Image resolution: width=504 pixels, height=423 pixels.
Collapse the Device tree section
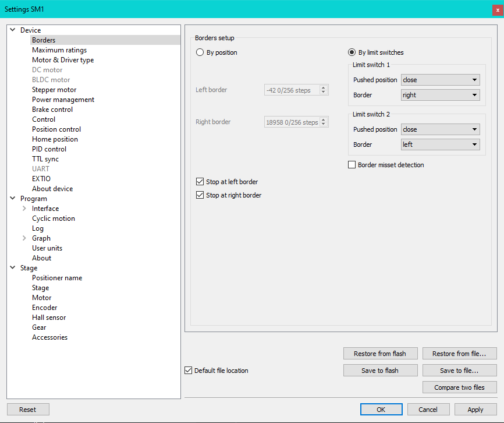point(12,30)
